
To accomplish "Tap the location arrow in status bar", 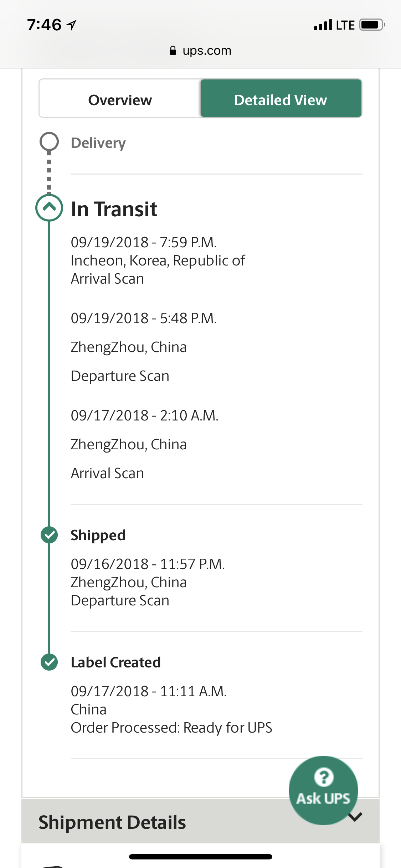I will 71,25.
